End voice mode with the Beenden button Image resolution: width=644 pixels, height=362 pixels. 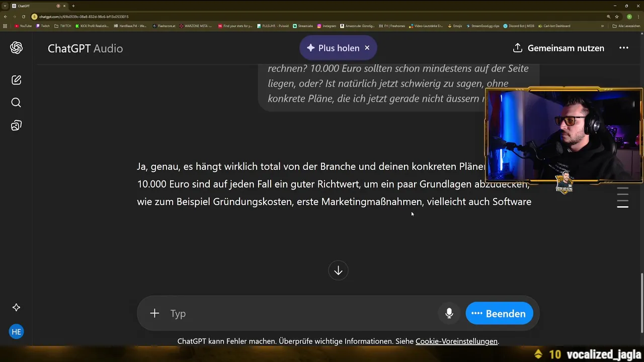coord(499,313)
